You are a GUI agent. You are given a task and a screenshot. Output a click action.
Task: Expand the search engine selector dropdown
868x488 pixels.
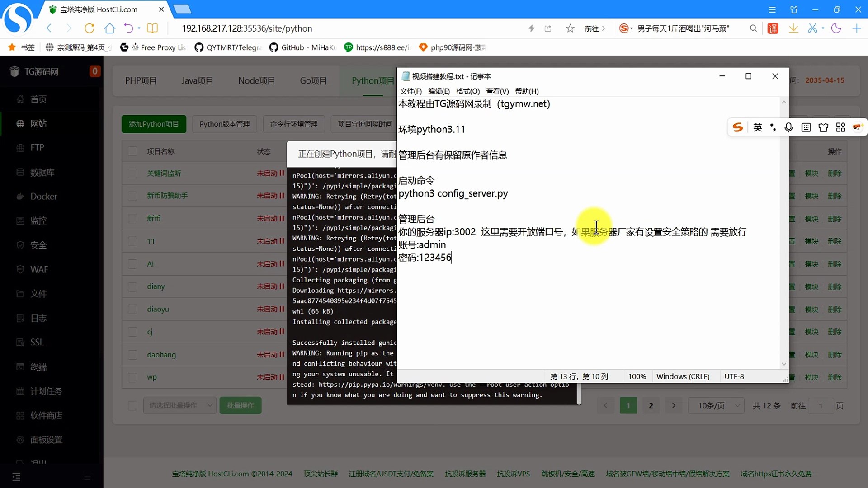[632, 28]
